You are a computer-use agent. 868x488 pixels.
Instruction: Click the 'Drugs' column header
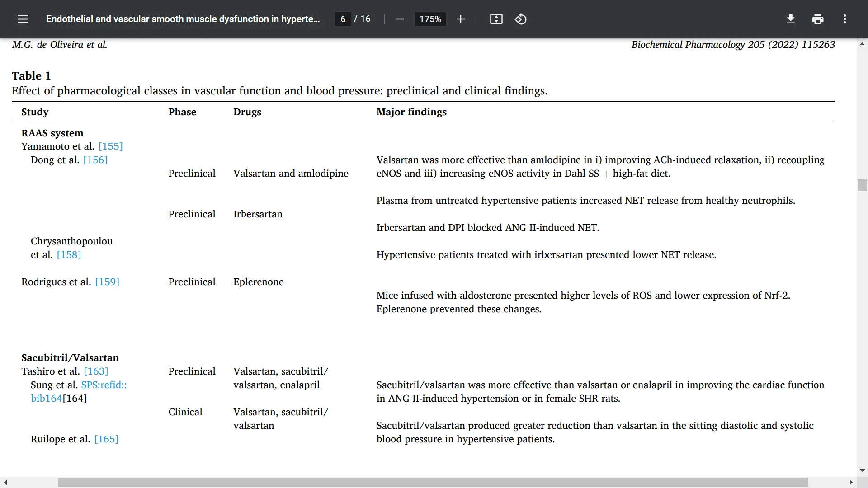pos(247,112)
